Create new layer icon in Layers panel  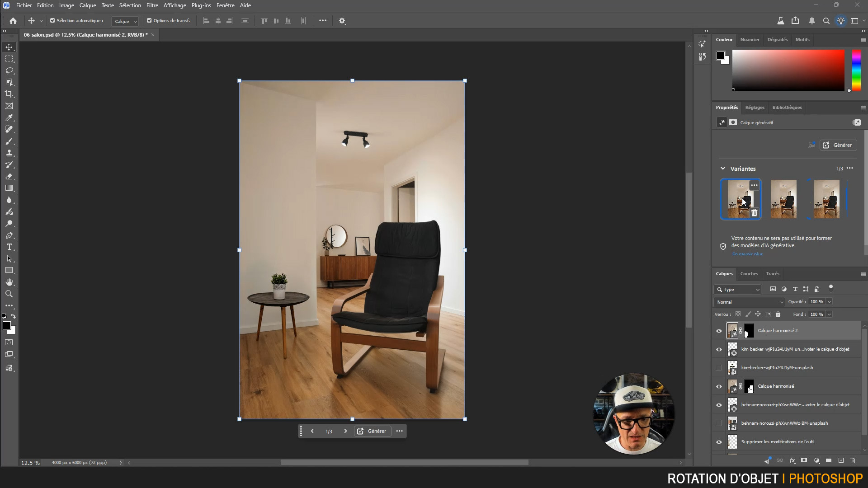pos(841,460)
